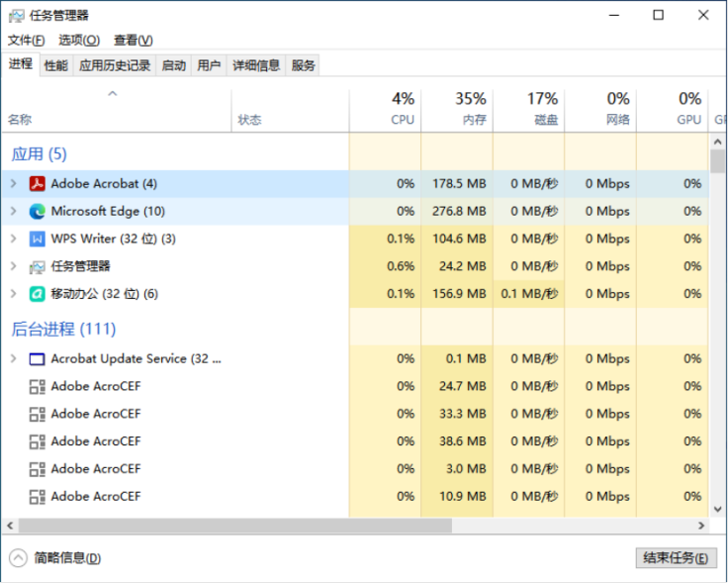This screenshot has width=728, height=583.
Task: Sort by the 网络 0% column header
Action: point(600,111)
